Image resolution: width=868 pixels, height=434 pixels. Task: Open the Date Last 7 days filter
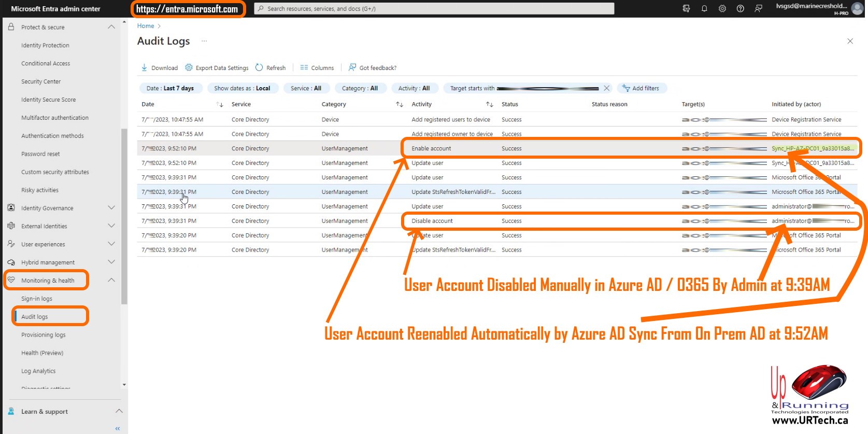170,88
